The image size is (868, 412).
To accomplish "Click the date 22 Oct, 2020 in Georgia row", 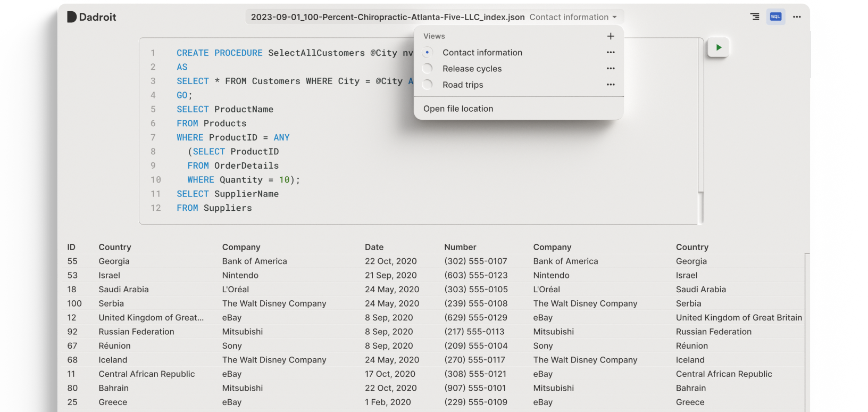I will pyautogui.click(x=391, y=261).
